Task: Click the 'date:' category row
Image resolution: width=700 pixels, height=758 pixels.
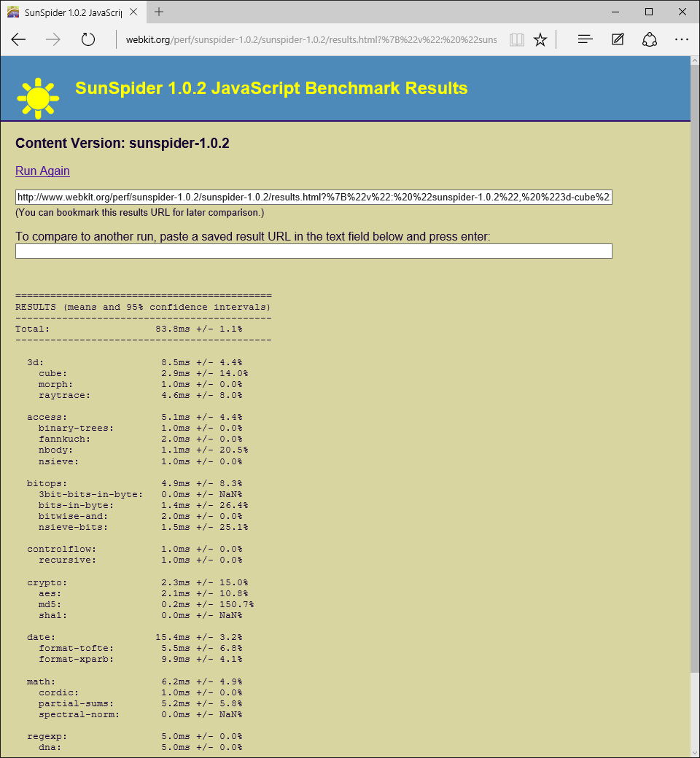Action: [134, 638]
